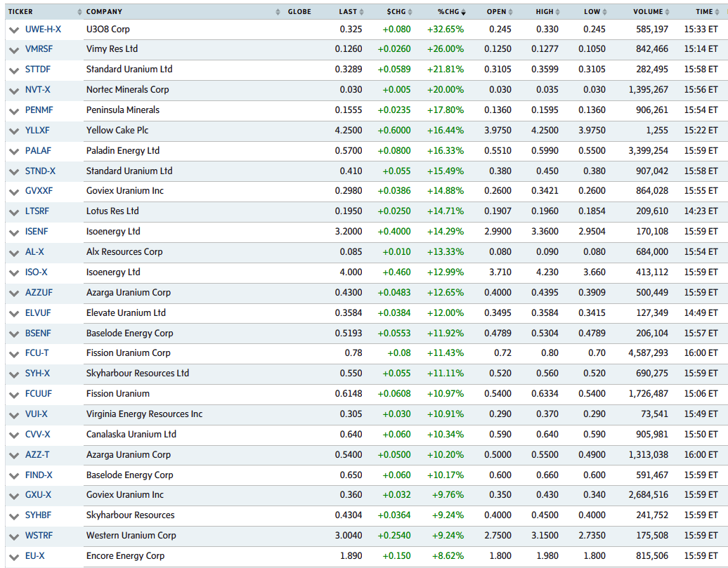Screen dimensions: 728x568
Task: Expand the ELVUF row chevron
Action: click(x=14, y=315)
